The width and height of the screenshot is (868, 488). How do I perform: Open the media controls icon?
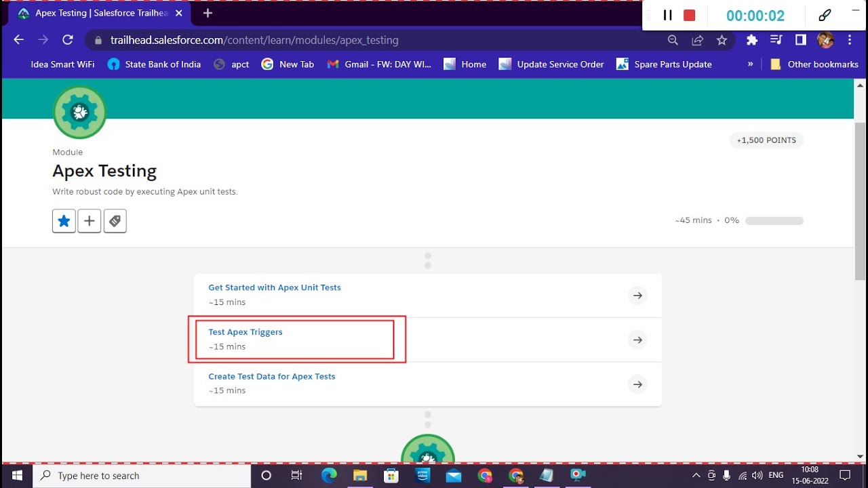776,40
